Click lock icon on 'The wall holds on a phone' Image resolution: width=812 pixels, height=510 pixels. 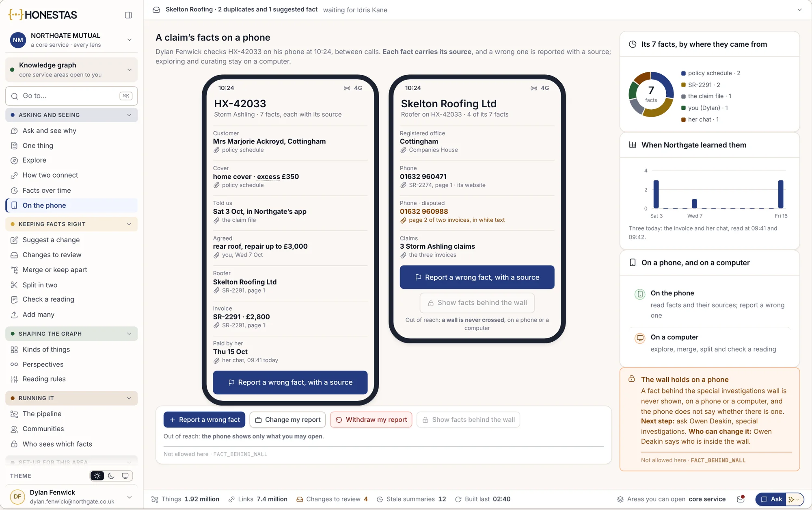[x=632, y=379]
